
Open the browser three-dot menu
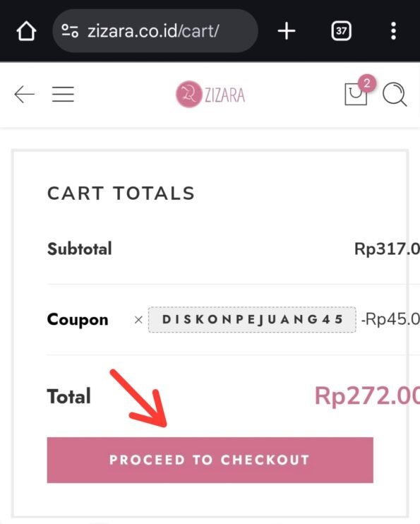click(394, 31)
